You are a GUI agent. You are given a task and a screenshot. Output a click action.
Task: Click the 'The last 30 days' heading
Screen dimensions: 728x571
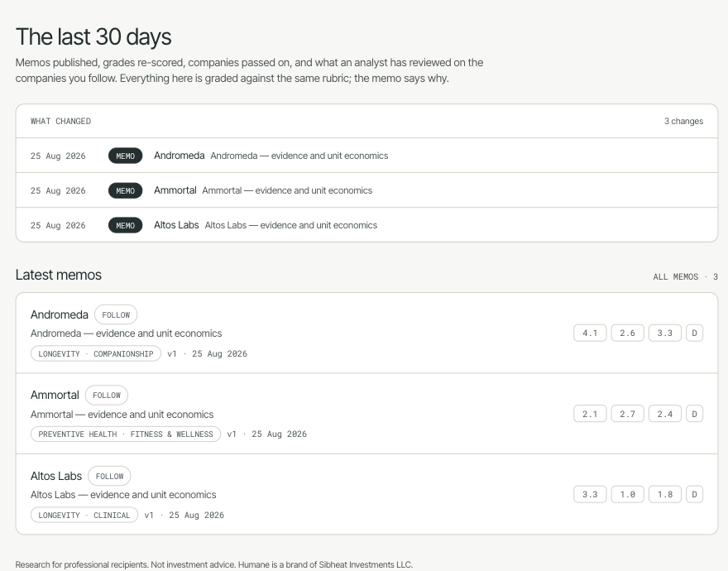tap(93, 36)
